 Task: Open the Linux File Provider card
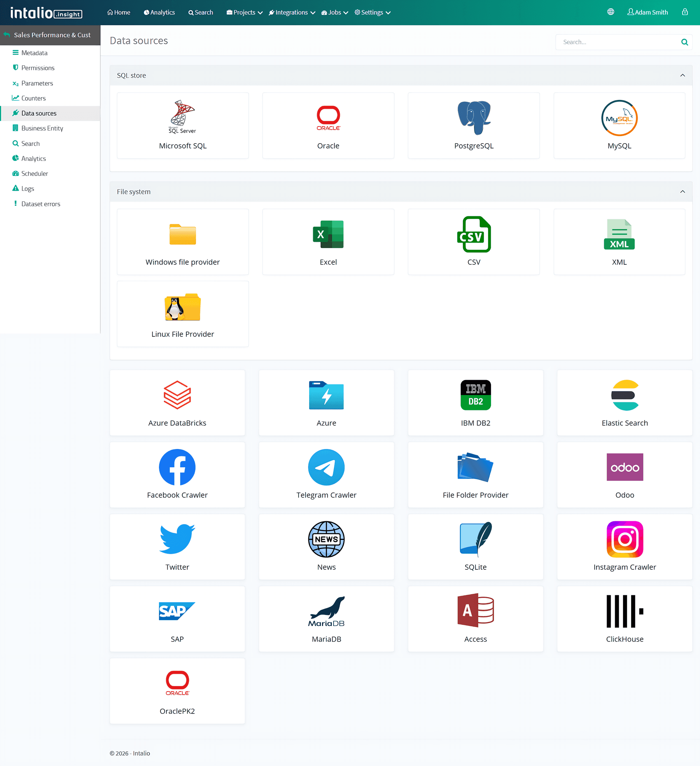183,314
